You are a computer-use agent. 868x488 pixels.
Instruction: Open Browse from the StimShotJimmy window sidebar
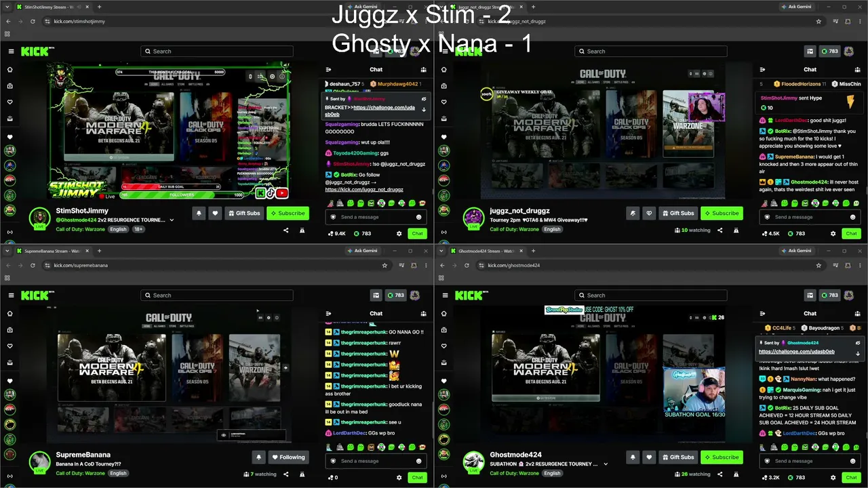[10, 86]
